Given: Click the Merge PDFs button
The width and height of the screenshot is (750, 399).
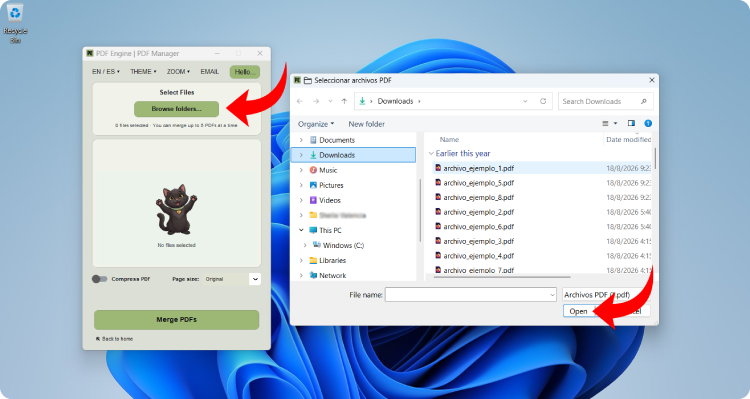Looking at the screenshot, I should (x=176, y=320).
